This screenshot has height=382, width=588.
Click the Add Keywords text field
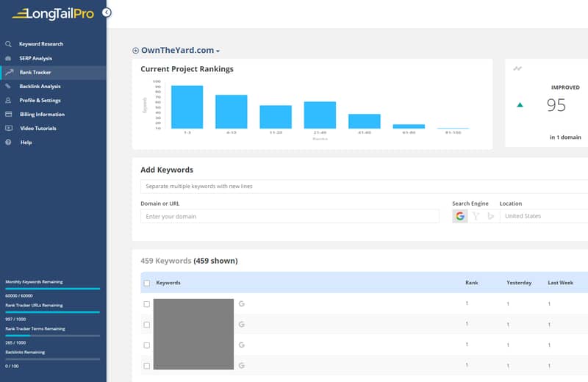point(364,187)
